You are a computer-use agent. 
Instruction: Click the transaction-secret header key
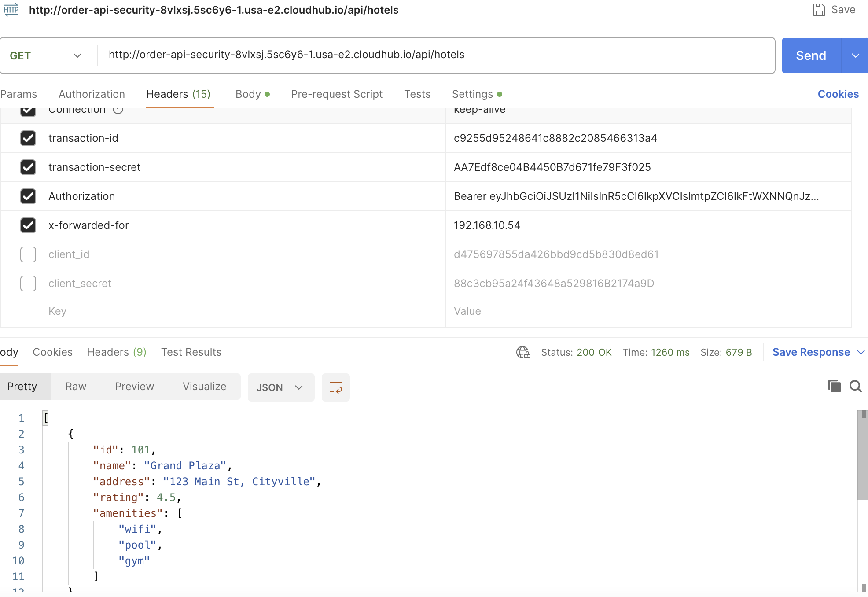[x=95, y=167]
